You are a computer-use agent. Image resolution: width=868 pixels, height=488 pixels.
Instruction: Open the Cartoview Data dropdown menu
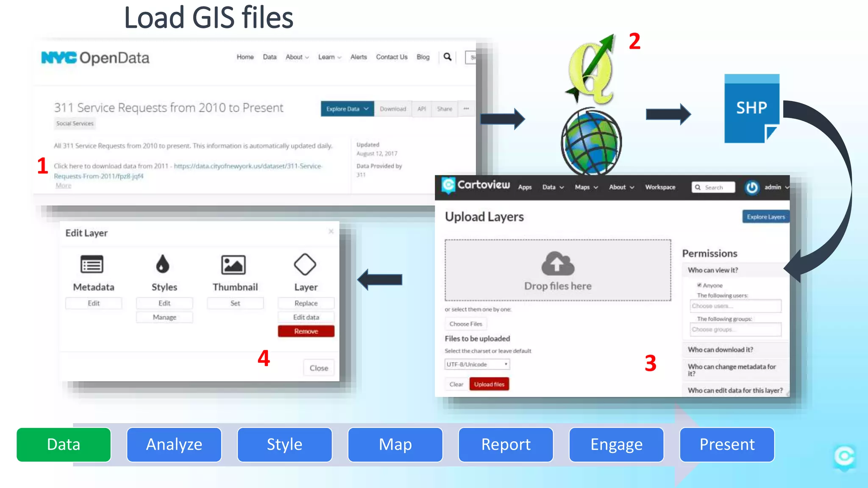click(553, 187)
